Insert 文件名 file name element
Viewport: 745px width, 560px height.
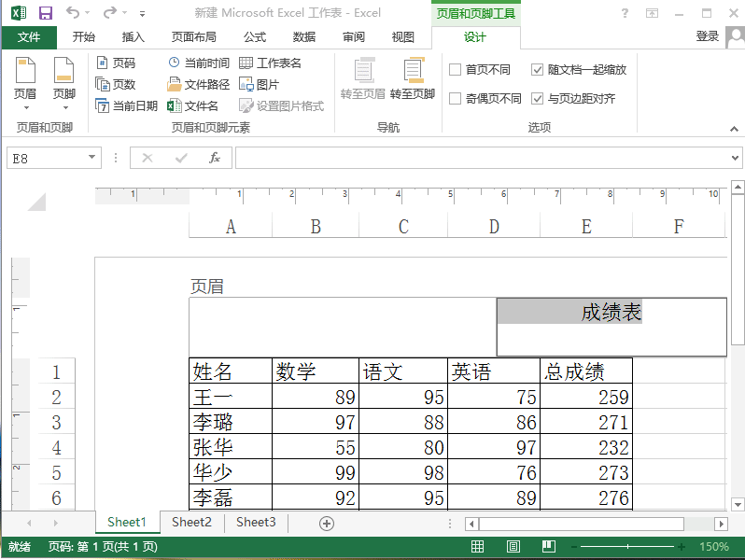pyautogui.click(x=193, y=105)
